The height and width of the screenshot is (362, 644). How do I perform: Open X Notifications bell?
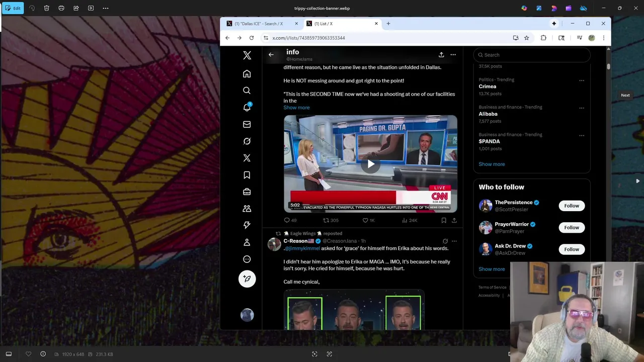pyautogui.click(x=247, y=107)
